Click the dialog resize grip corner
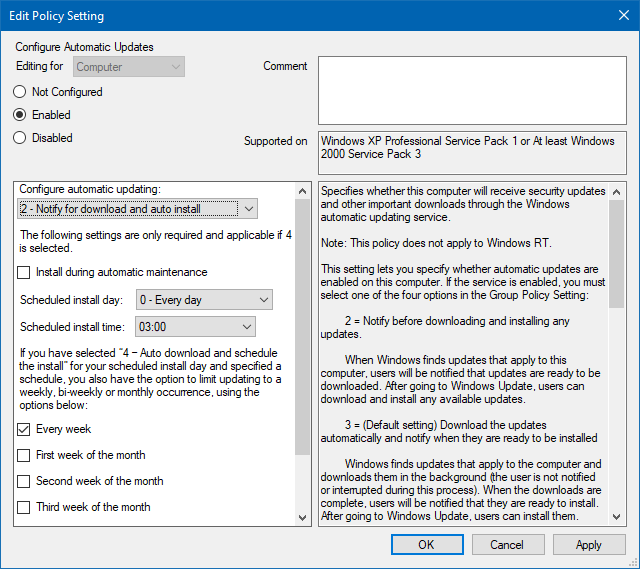This screenshot has height=569, width=640. click(634, 563)
